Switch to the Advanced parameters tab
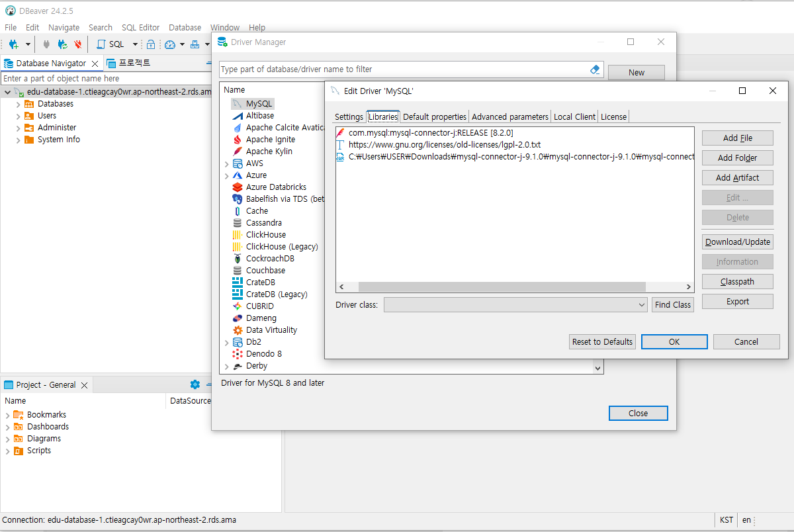 pyautogui.click(x=510, y=117)
